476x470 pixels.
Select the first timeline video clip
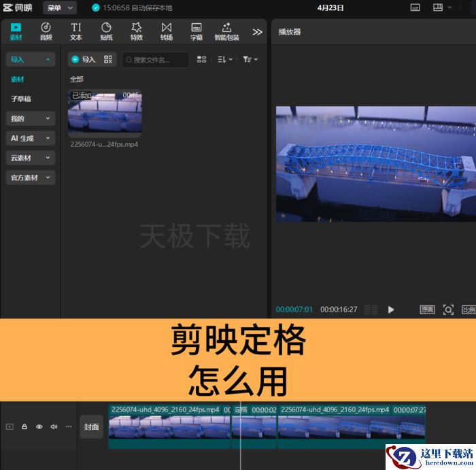[x=169, y=426]
